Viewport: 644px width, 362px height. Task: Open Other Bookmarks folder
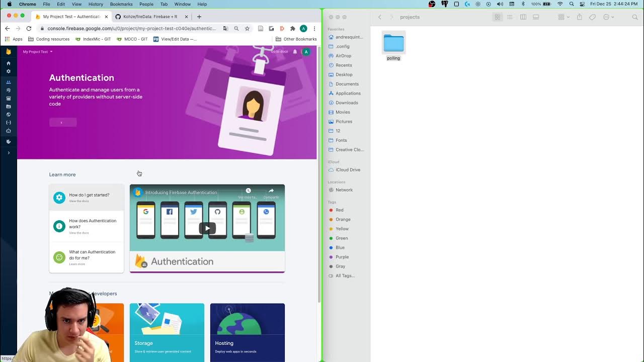coord(296,39)
